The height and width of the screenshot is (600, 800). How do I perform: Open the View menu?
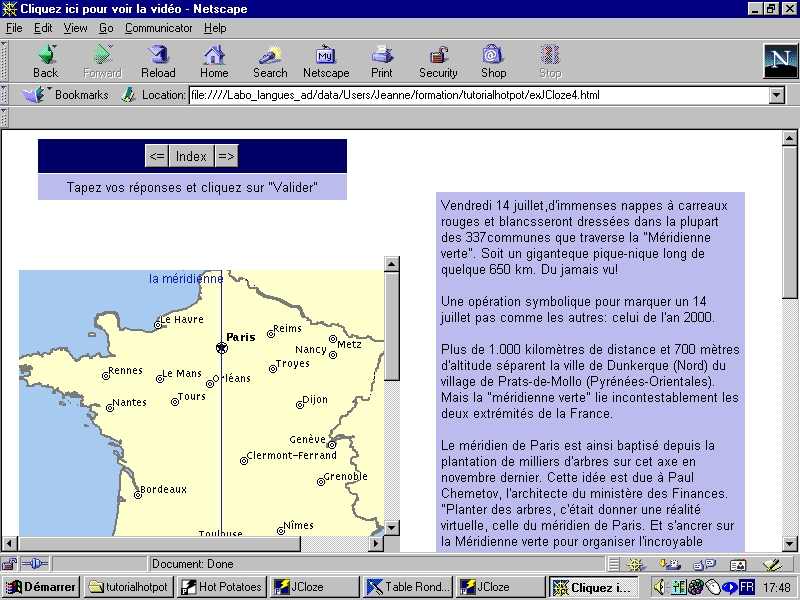(x=76, y=28)
